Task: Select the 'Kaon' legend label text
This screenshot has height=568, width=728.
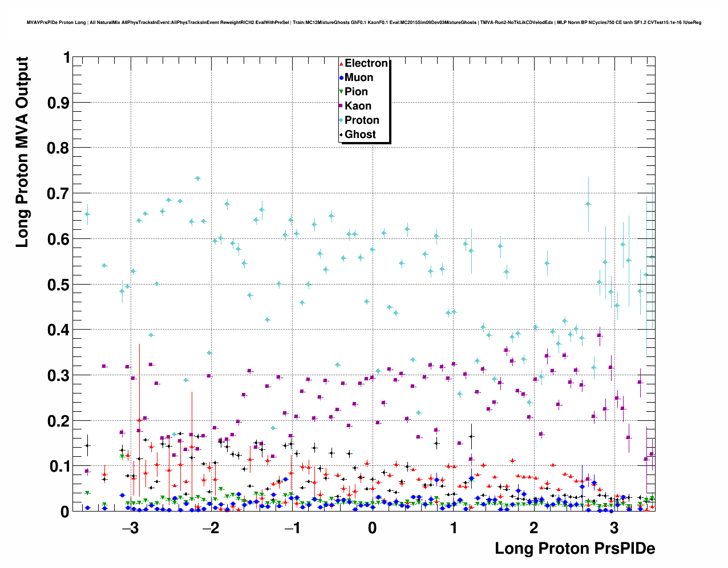Action: click(x=358, y=106)
